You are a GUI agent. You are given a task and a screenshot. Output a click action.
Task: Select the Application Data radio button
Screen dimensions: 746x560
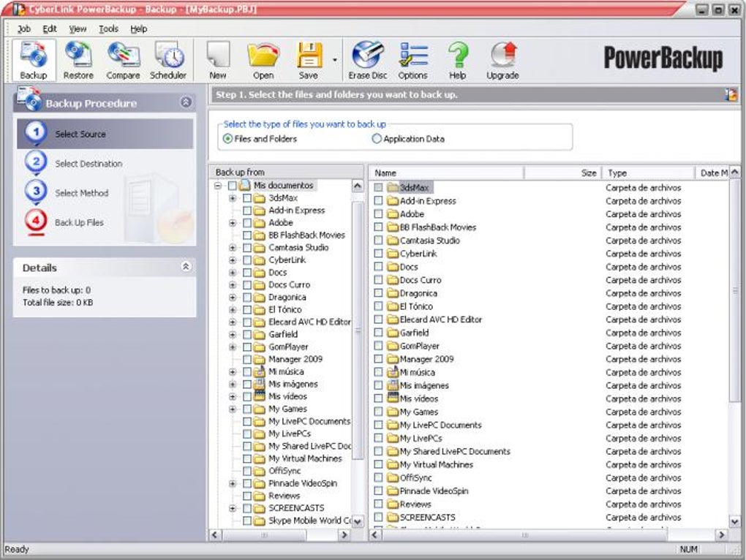point(377,139)
